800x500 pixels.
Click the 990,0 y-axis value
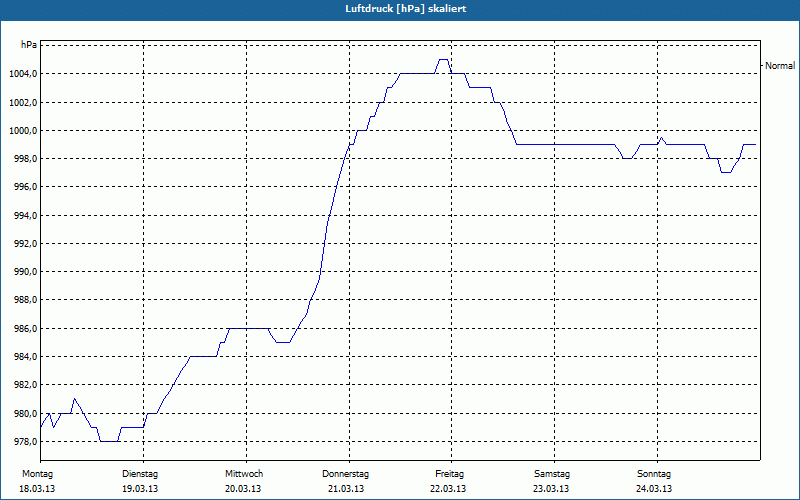point(25,271)
